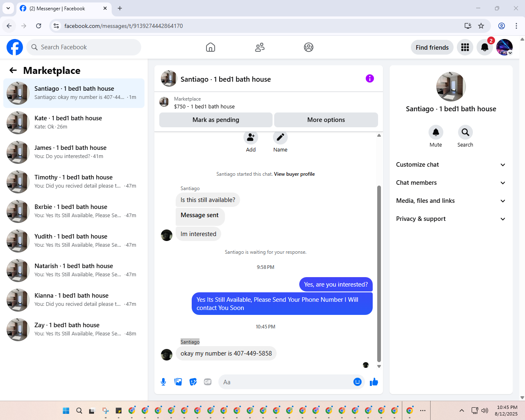Open Chrome's three-dot menu
The image size is (525, 420).
pyautogui.click(x=516, y=26)
